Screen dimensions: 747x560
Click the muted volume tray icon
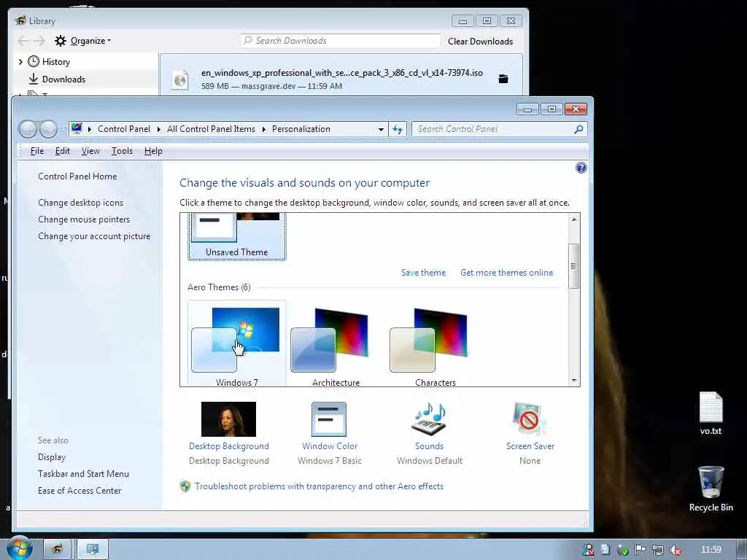point(675,551)
